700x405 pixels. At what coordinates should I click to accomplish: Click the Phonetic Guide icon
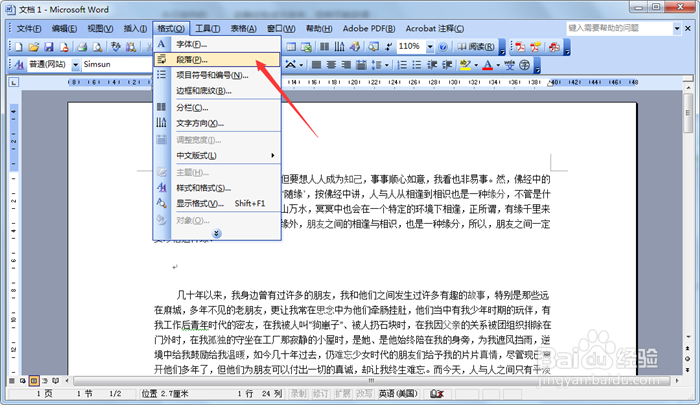[x=510, y=65]
